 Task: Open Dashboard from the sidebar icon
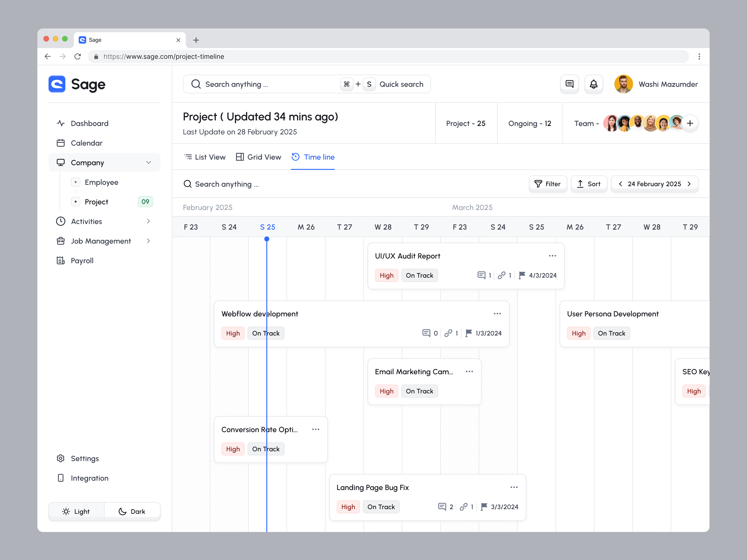click(61, 123)
